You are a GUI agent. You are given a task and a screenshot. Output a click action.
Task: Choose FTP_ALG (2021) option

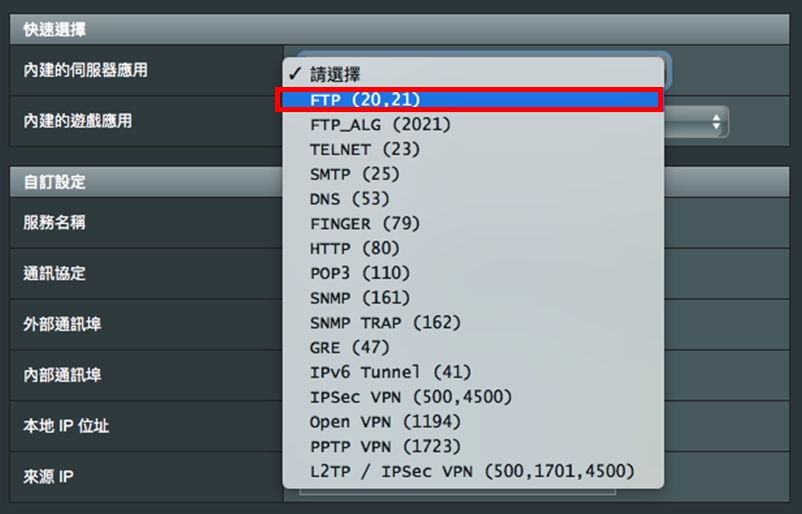point(473,124)
